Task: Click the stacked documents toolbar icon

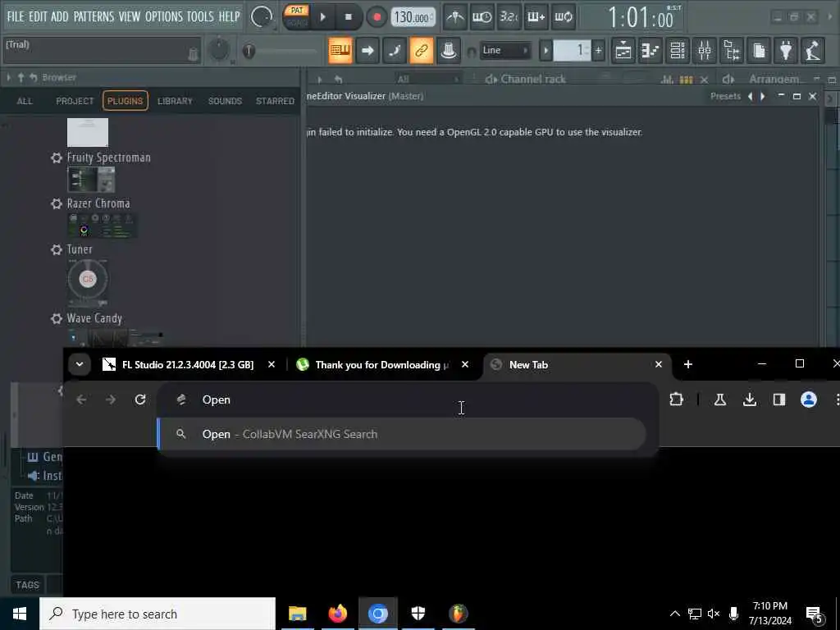Action: click(x=759, y=50)
